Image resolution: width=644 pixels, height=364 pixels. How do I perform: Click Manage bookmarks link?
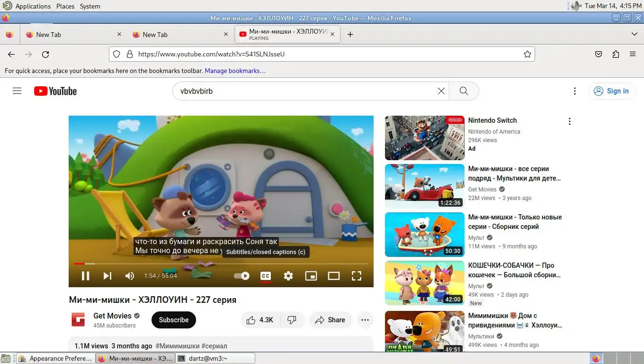click(235, 71)
